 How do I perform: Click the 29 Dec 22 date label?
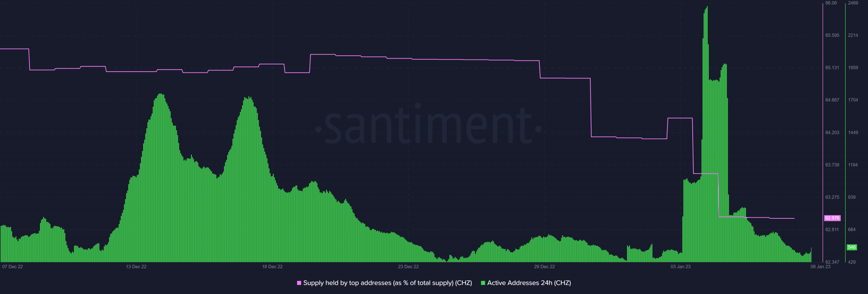click(x=544, y=267)
